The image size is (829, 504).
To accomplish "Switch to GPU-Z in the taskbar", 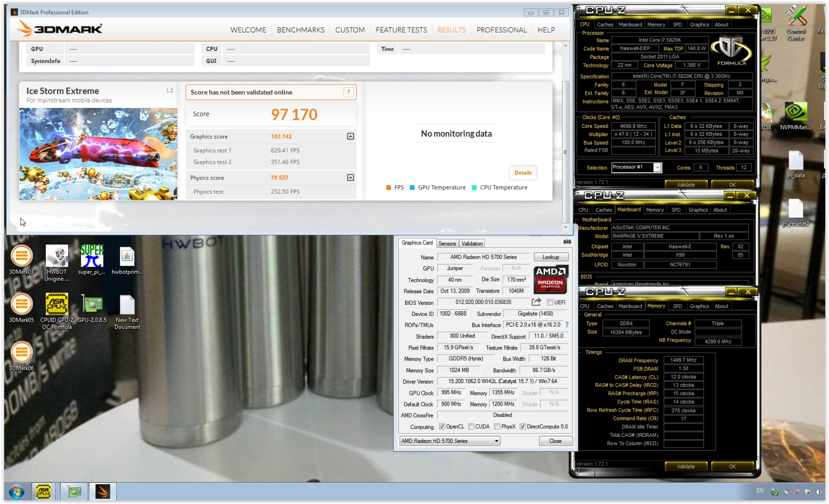I will 74,491.
